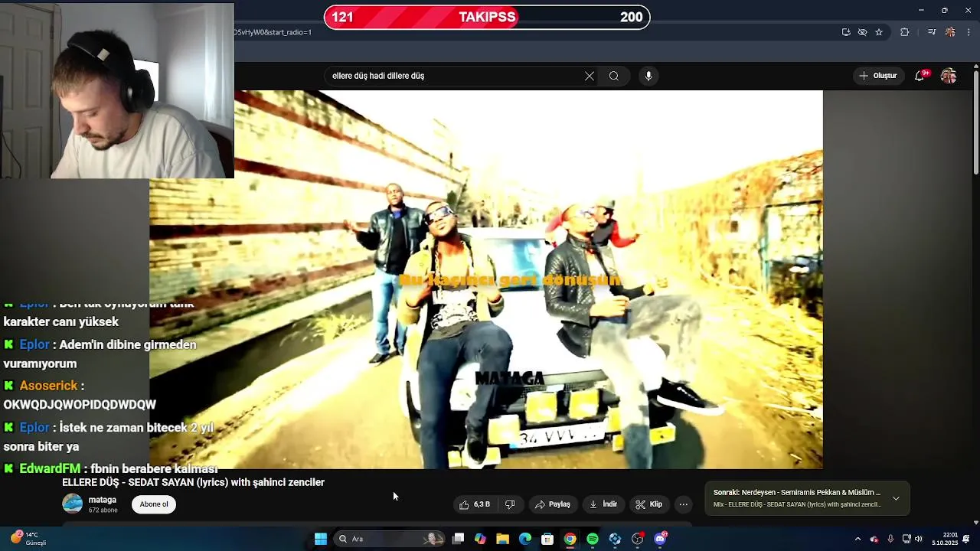Viewport: 980px width, 551px height.
Task: Open the Chrome three-dot menu
Action: click(x=969, y=32)
